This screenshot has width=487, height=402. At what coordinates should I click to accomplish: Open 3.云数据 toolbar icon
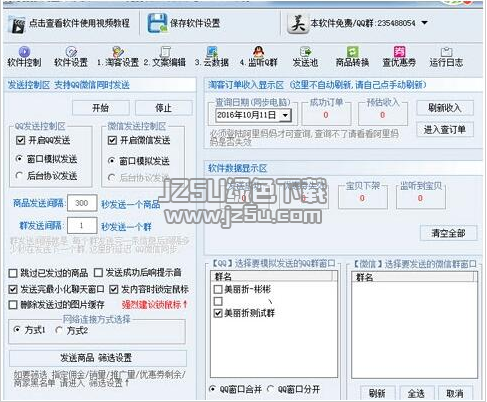point(212,52)
